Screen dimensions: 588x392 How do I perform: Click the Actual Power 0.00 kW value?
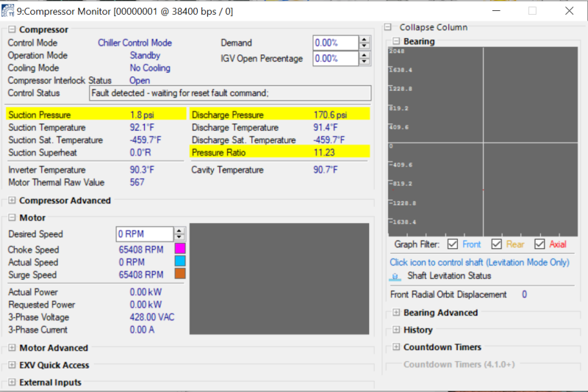tap(146, 291)
